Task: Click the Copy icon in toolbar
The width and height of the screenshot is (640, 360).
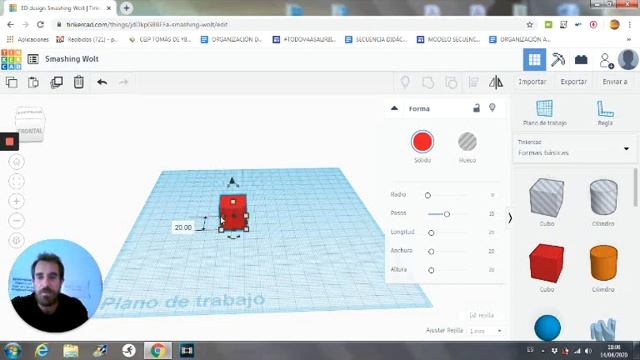Action: pyautogui.click(x=11, y=82)
